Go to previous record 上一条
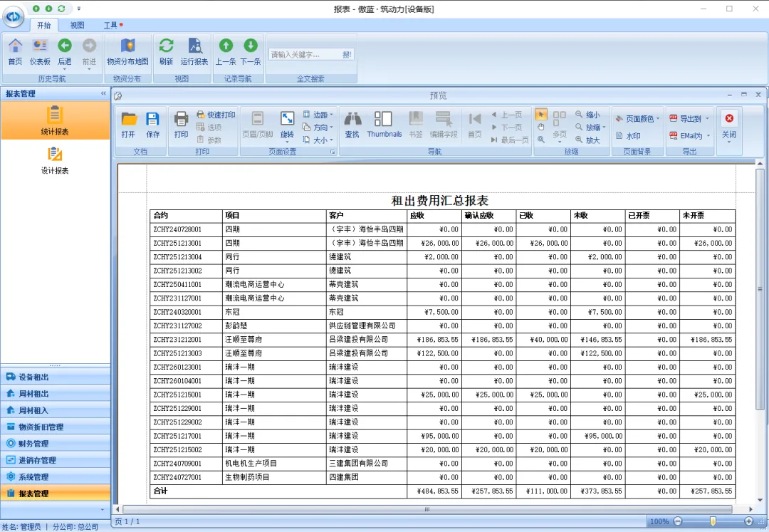 [226, 52]
